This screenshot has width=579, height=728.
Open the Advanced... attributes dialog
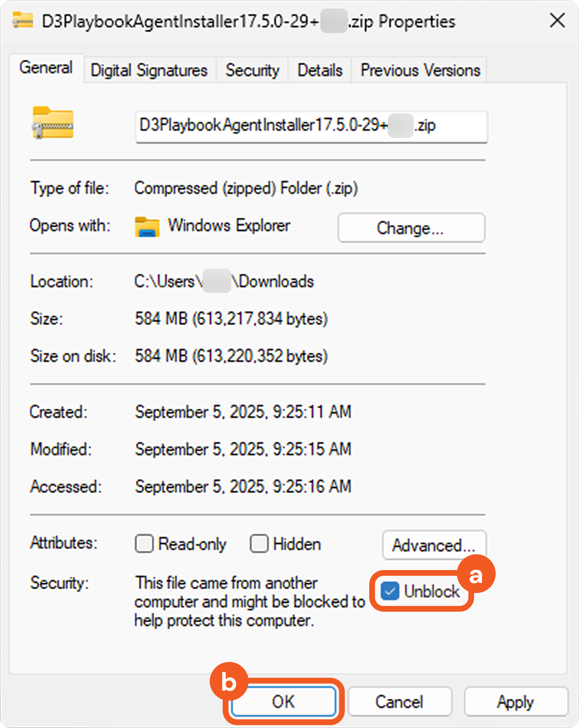pos(434,545)
